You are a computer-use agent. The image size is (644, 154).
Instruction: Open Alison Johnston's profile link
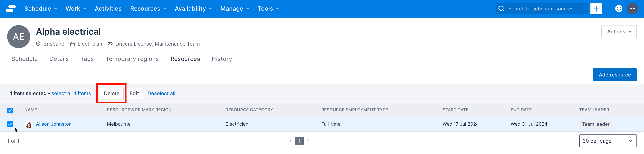pos(54,124)
